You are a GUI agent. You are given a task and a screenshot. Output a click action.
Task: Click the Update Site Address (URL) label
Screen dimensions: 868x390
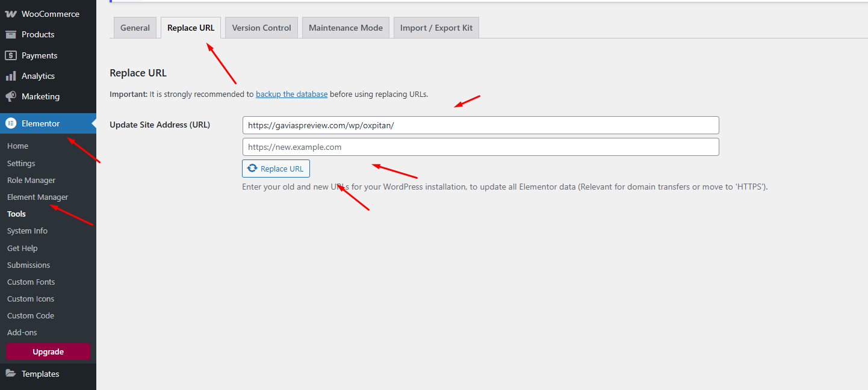pos(160,125)
